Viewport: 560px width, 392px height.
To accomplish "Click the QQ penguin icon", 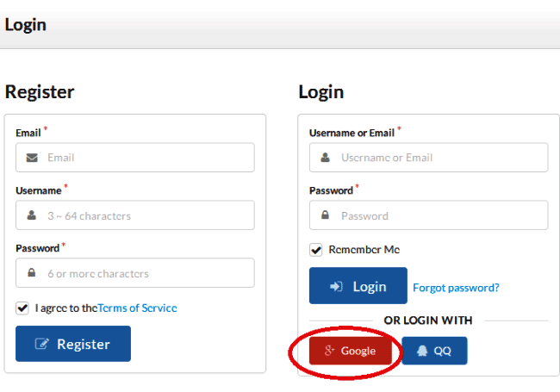I will click(x=422, y=351).
